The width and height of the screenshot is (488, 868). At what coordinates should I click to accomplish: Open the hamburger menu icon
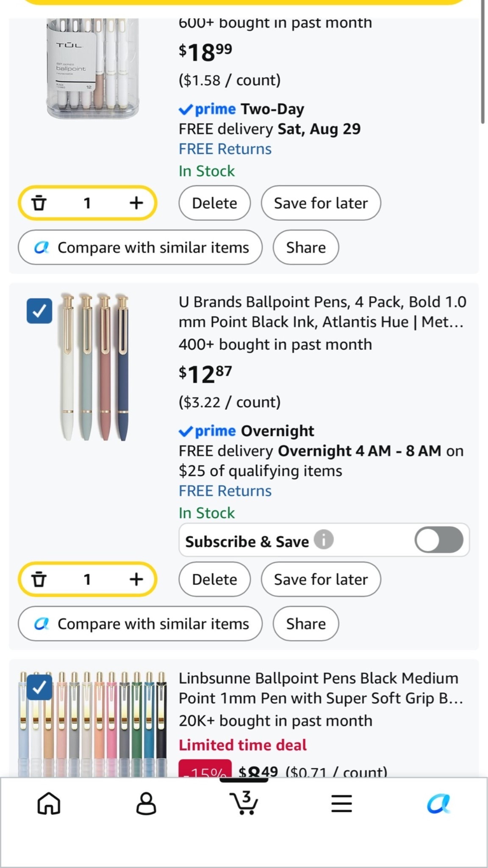click(x=341, y=804)
